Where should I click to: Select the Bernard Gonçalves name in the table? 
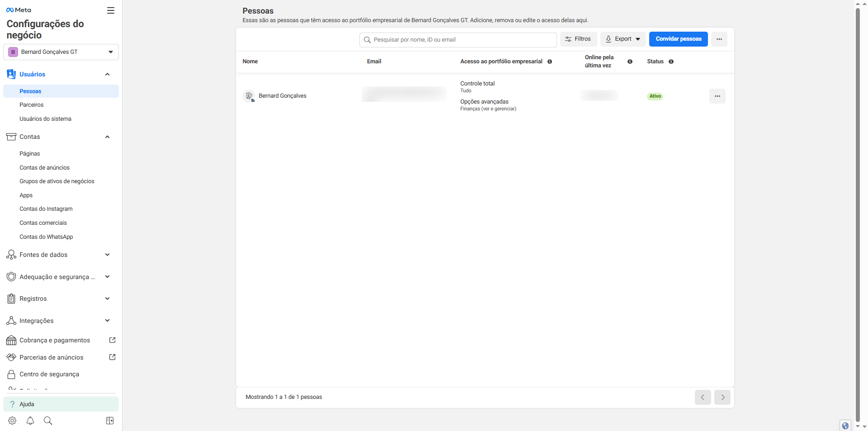coord(283,96)
